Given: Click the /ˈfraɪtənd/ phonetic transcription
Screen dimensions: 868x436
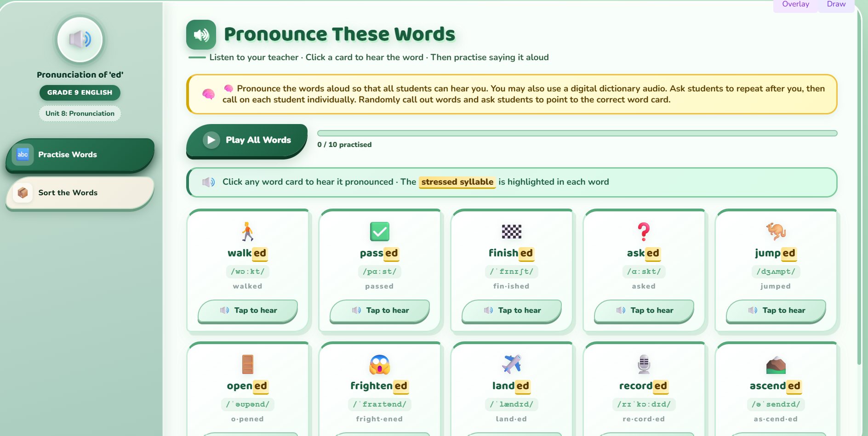Looking at the screenshot, I should click(380, 404).
